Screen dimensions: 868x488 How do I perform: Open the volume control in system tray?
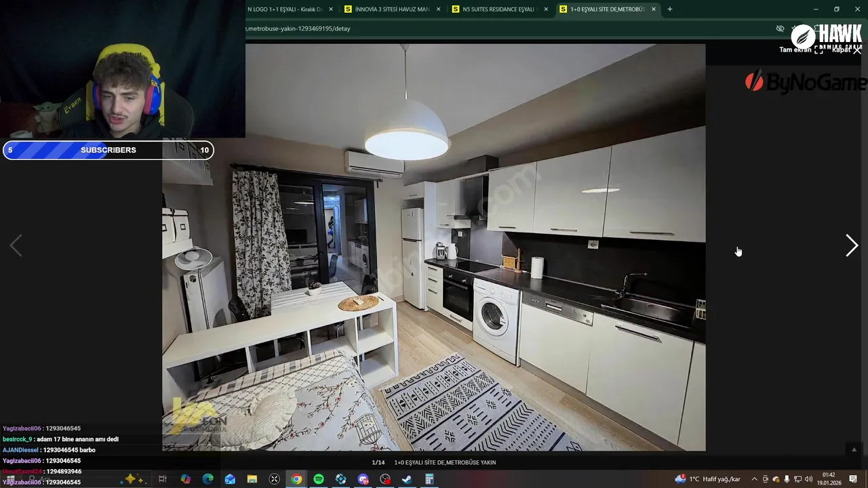[x=808, y=479]
